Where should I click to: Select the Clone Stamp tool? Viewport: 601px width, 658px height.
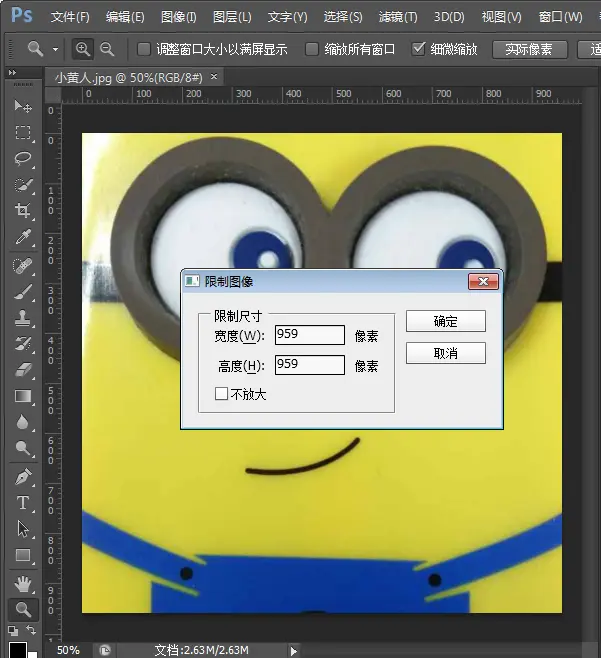pos(23,318)
